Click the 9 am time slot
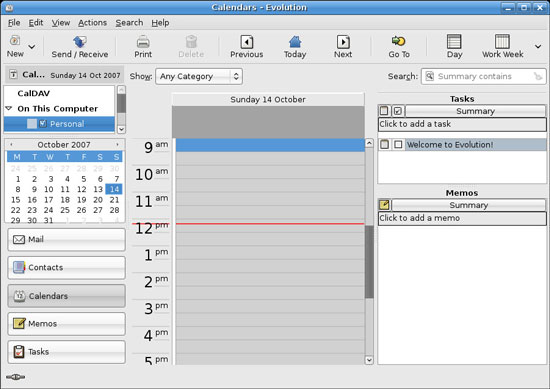The height and width of the screenshot is (389, 550). [x=270, y=145]
